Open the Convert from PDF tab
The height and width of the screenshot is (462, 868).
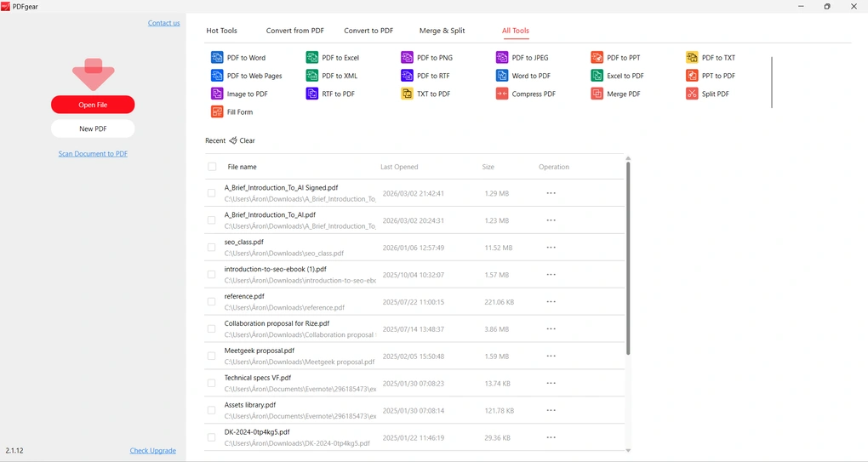point(295,31)
